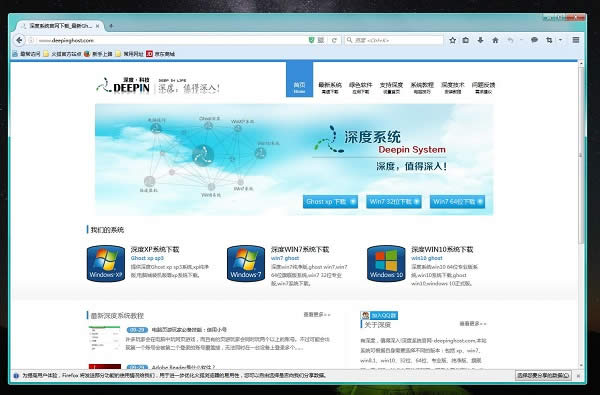The width and height of the screenshot is (600, 395).
Task: Click the 加入QQ群 button
Action: [x=379, y=315]
